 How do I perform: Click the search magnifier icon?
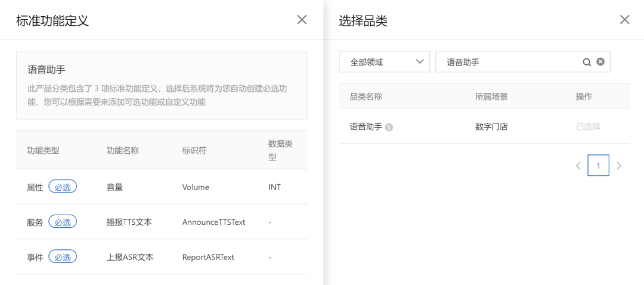tap(587, 62)
